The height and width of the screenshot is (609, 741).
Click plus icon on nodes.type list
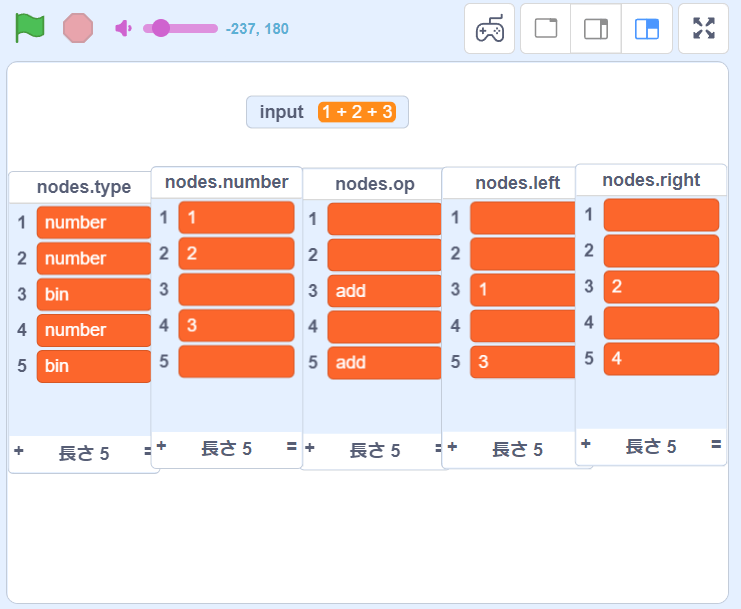[18, 452]
